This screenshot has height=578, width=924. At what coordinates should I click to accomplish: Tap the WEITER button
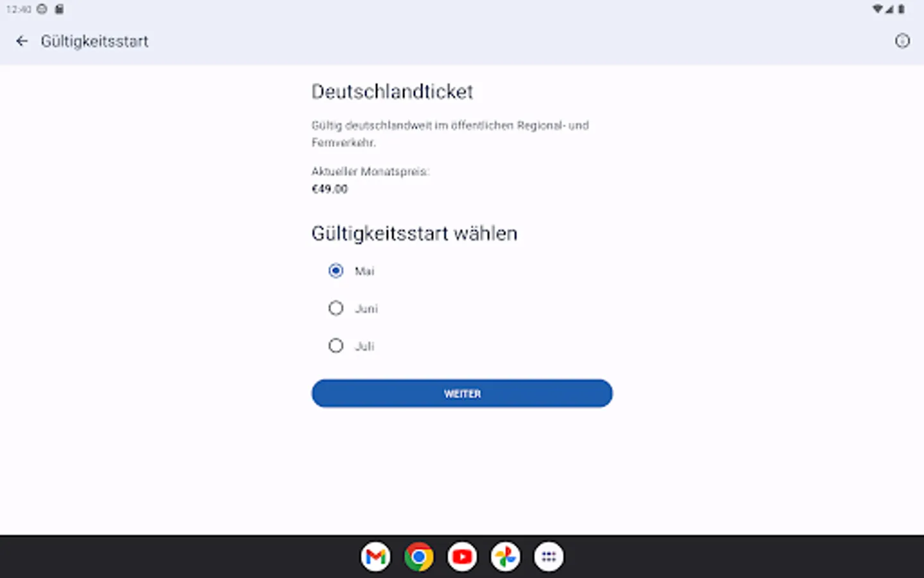462,393
